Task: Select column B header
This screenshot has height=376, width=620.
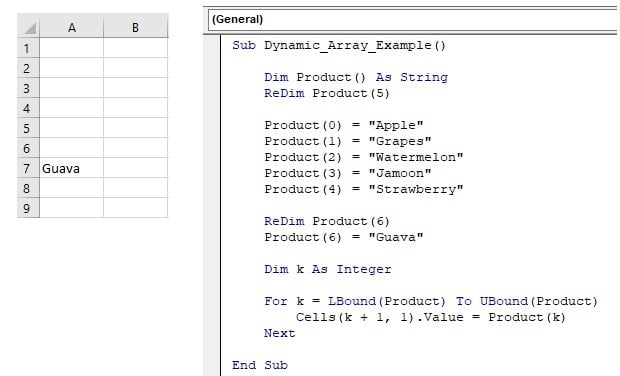Action: coord(135,27)
